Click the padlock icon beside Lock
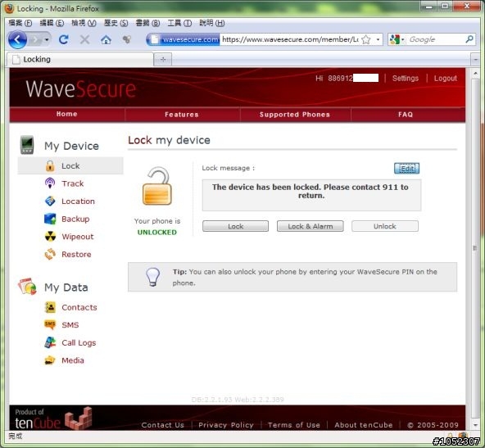 50,165
